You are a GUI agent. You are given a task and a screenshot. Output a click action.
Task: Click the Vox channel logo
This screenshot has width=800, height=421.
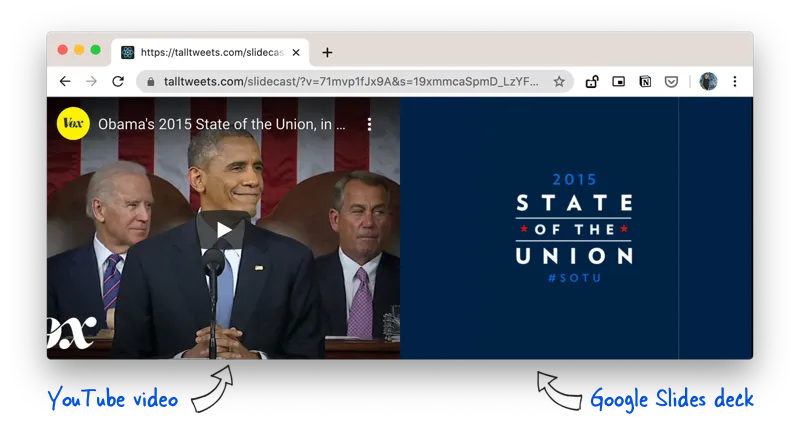click(73, 124)
